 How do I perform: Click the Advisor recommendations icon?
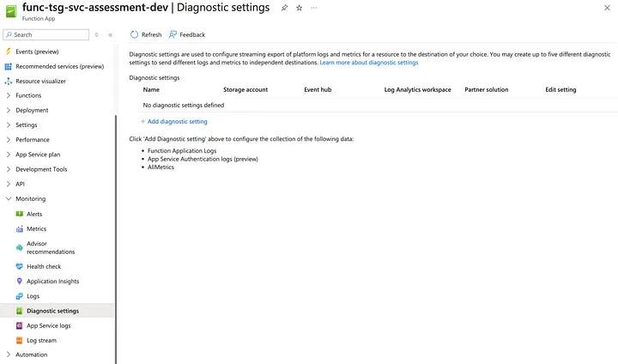19,247
